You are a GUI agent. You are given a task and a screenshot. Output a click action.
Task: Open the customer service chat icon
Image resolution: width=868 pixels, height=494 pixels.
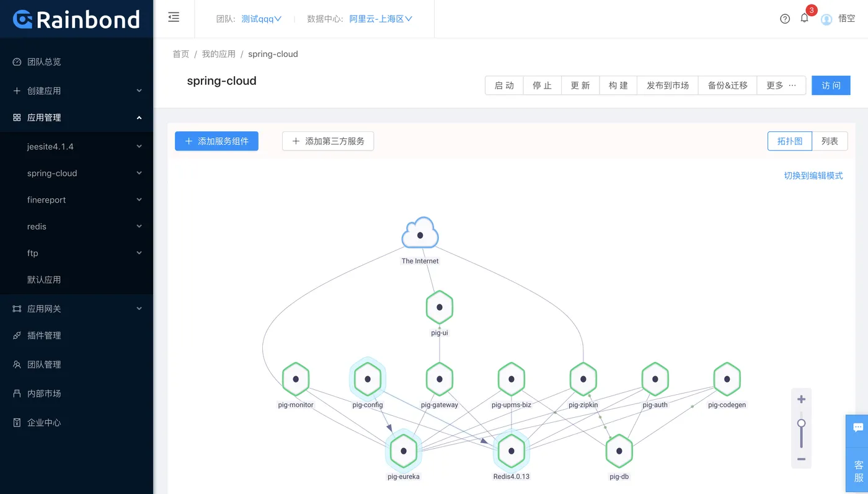click(858, 428)
